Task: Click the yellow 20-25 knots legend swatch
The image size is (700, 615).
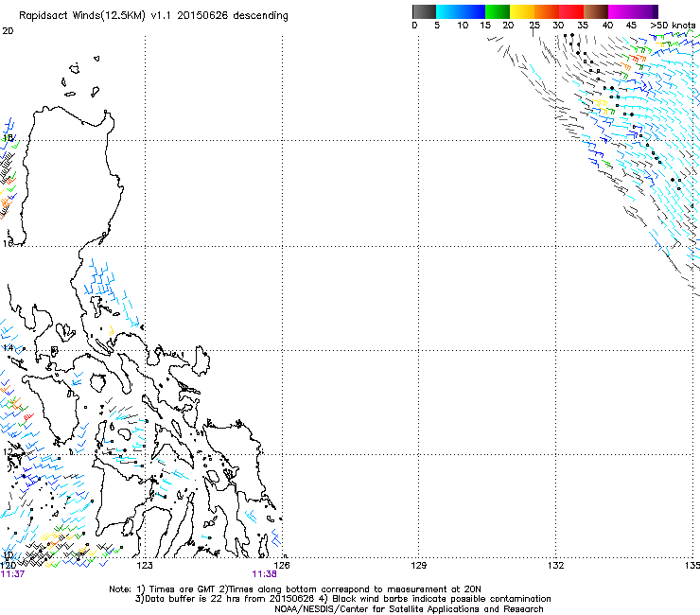Action: (x=522, y=11)
